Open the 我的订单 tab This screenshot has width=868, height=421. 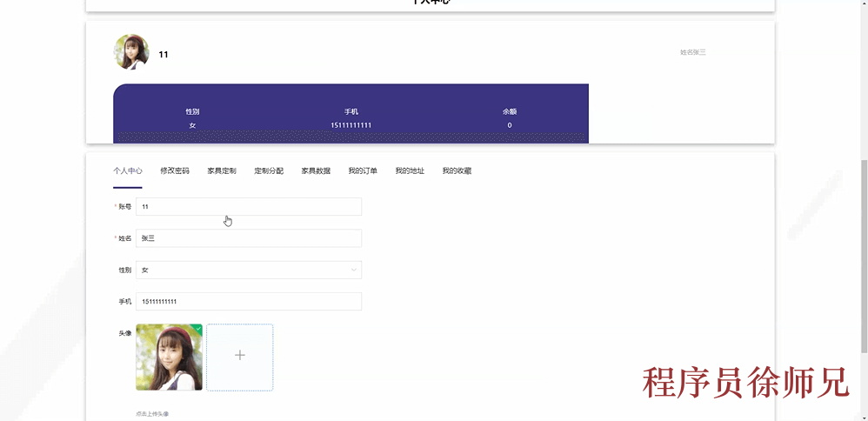[x=363, y=170]
